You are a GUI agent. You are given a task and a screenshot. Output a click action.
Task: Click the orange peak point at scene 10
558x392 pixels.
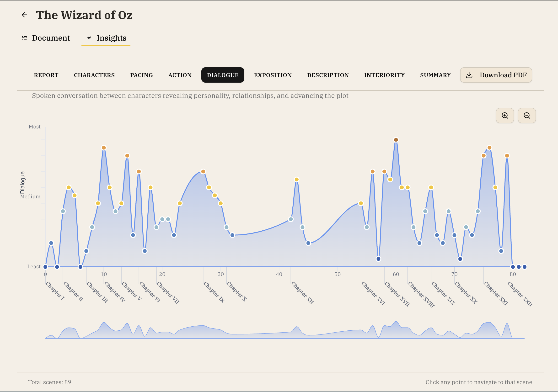[x=104, y=148]
